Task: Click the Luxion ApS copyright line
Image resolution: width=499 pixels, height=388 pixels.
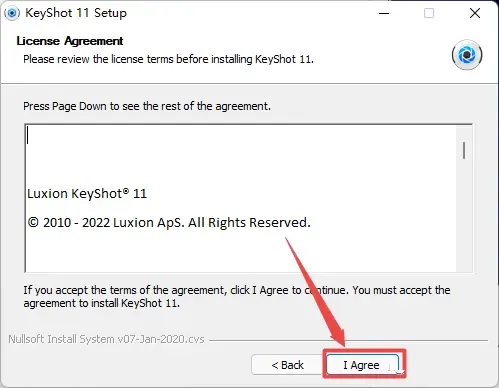Action: pyautogui.click(x=169, y=222)
